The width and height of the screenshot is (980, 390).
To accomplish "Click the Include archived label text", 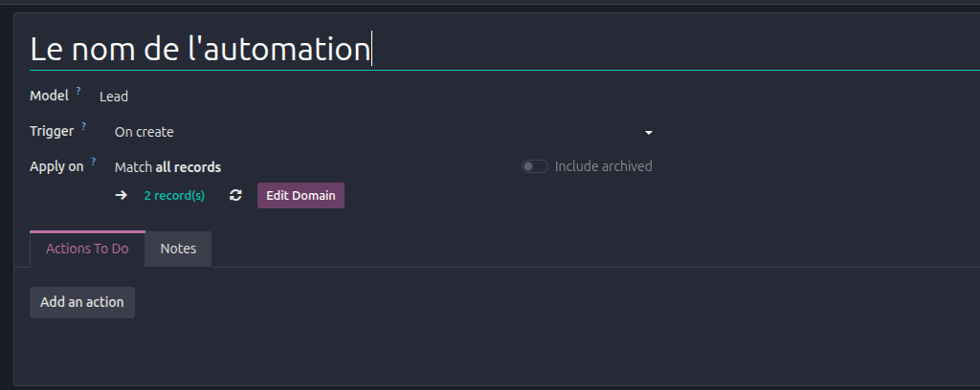I will [603, 166].
